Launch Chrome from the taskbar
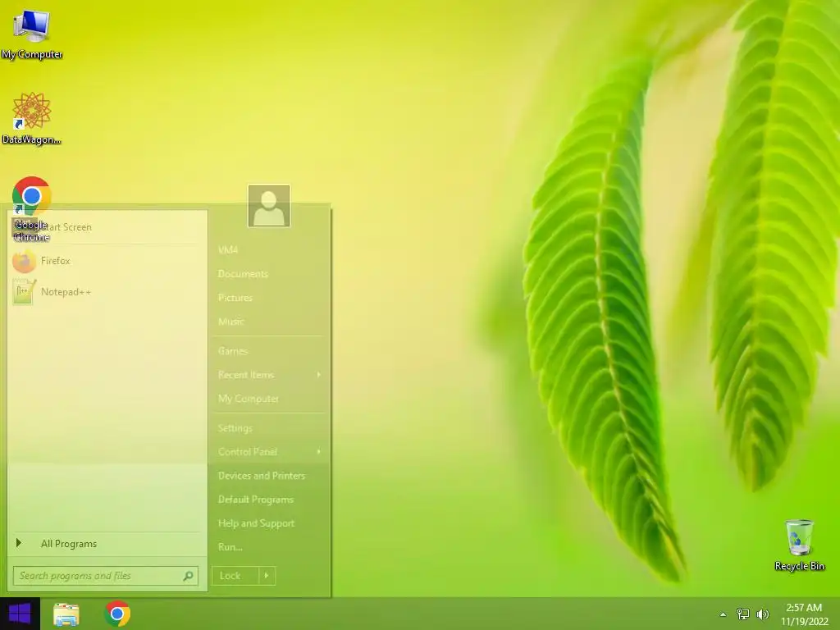Image resolution: width=840 pixels, height=630 pixels. point(117,614)
